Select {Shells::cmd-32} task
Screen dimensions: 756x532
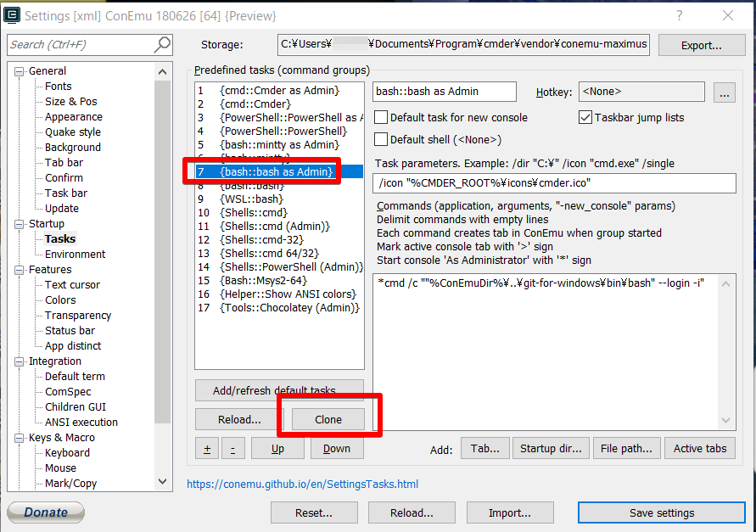point(279,240)
